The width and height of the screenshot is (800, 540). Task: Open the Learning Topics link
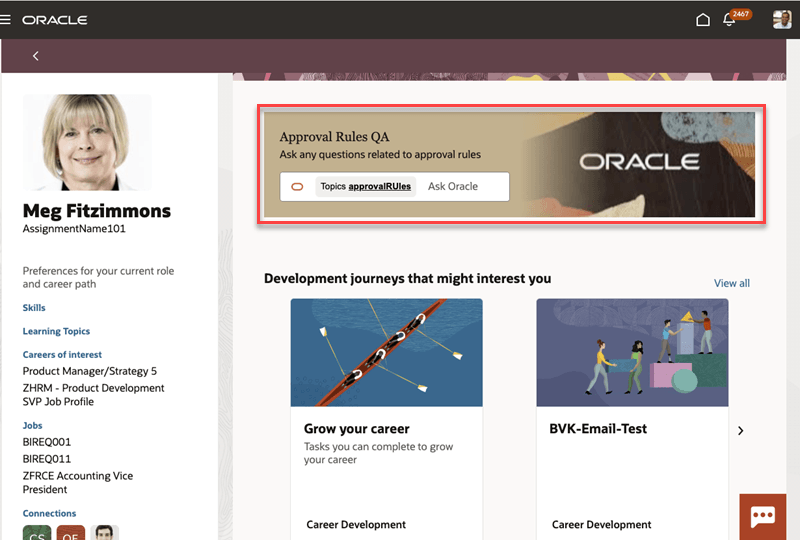(x=56, y=331)
